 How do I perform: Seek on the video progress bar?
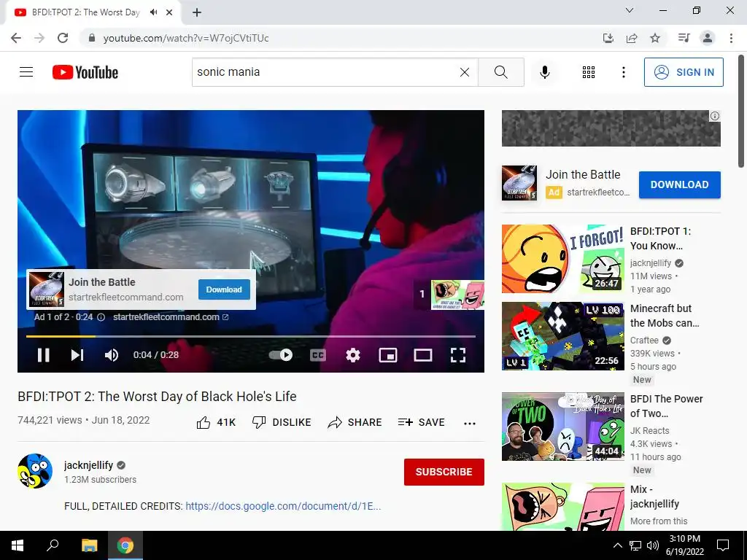(x=251, y=336)
